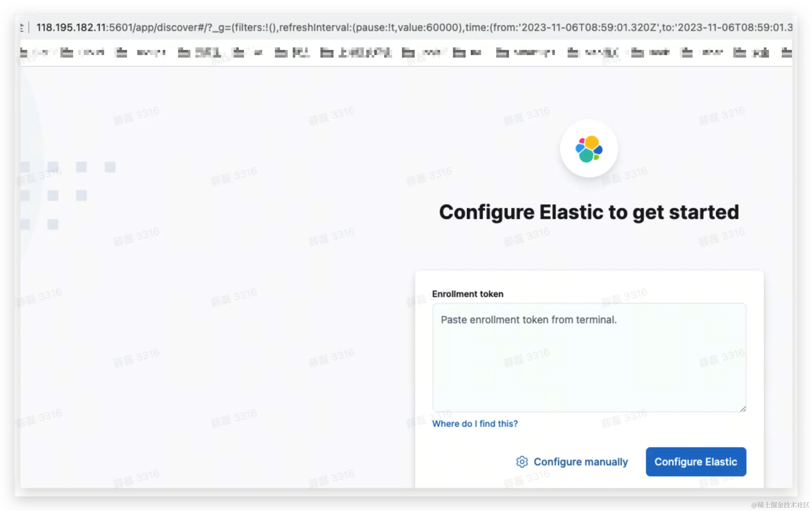
Task: Open the second bookmark folder from the left
Action: click(82, 53)
